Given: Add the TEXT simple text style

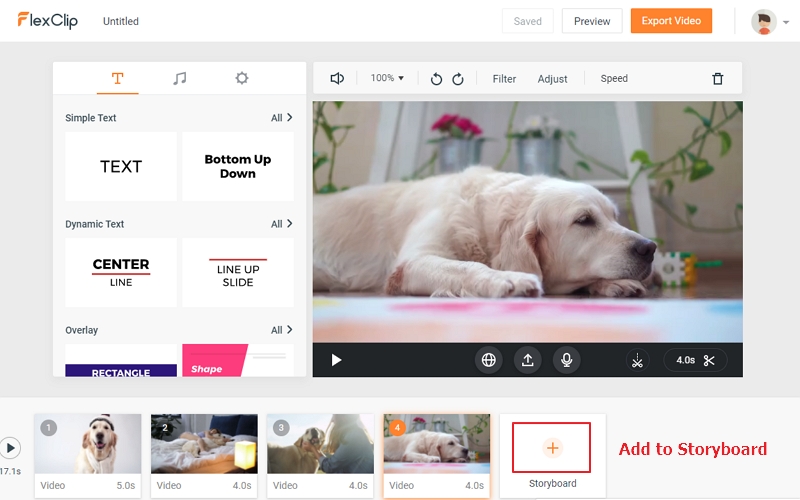Looking at the screenshot, I should (121, 166).
